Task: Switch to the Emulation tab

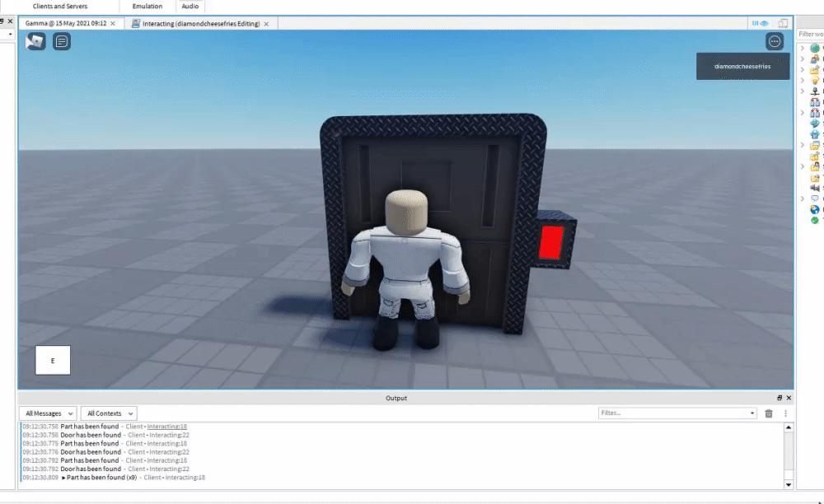Action: 147,7
